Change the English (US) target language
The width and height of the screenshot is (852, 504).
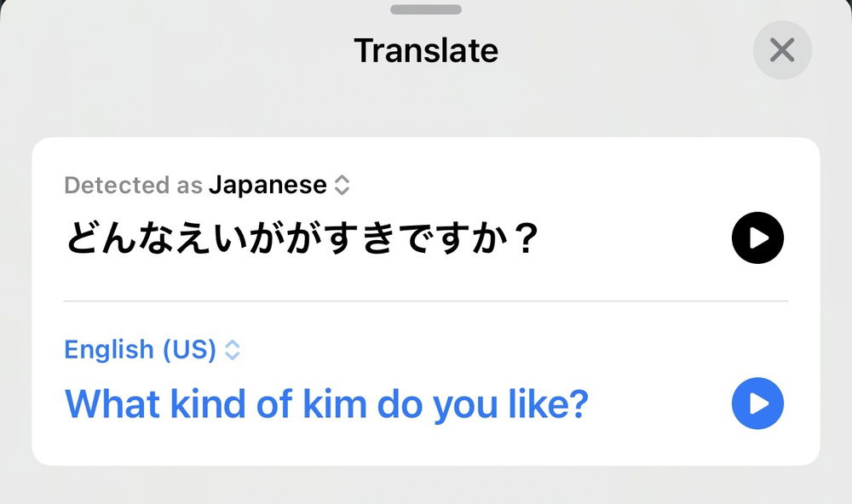141,350
